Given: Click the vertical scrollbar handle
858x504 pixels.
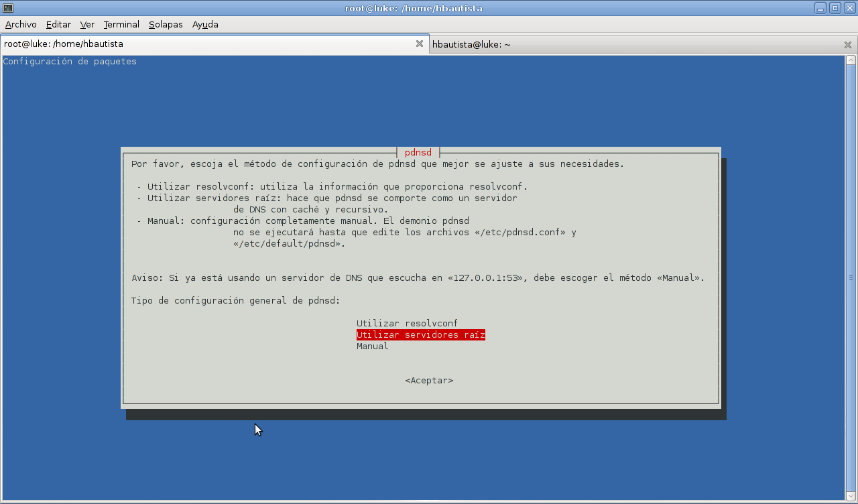Looking at the screenshot, I should pos(851,277).
